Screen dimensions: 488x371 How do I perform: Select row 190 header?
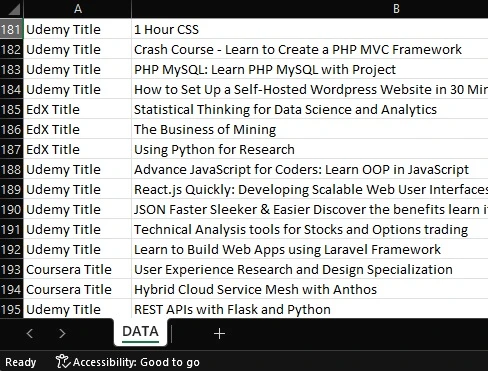click(11, 209)
